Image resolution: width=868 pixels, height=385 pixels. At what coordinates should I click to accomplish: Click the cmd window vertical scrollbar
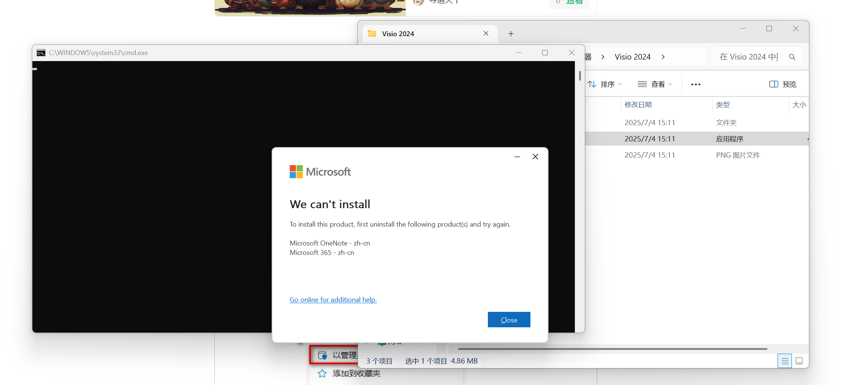coord(580,75)
